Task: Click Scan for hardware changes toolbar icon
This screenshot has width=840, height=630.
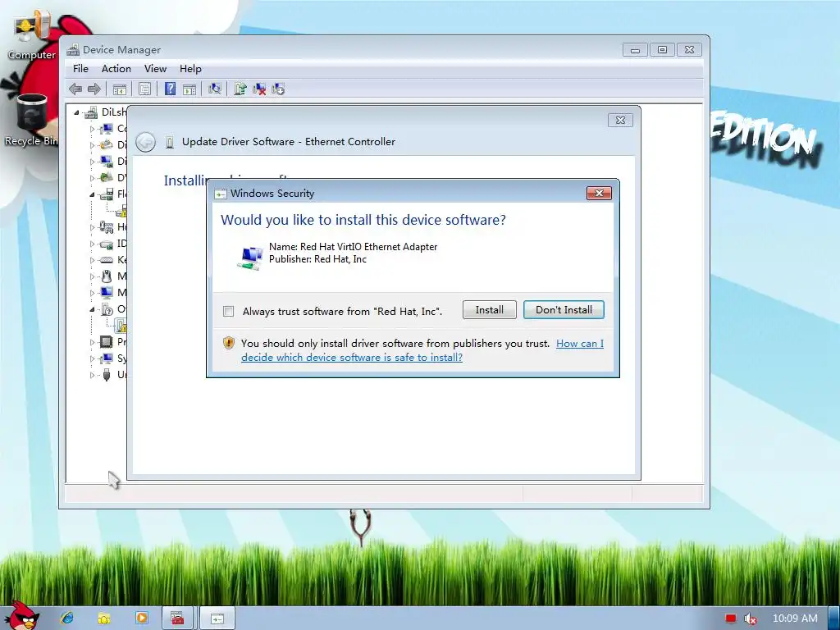Action: (x=215, y=89)
